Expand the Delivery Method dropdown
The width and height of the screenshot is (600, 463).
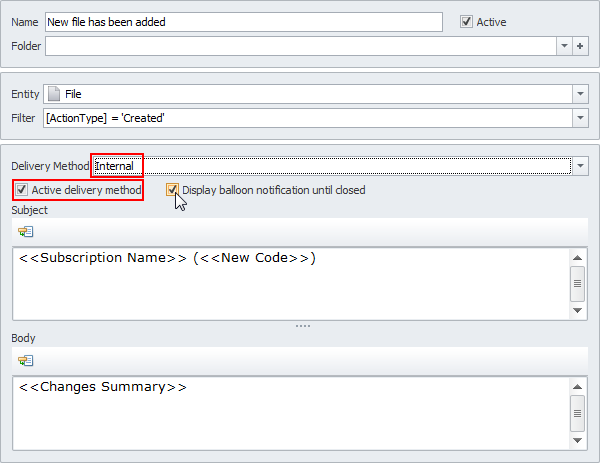[x=580, y=165]
